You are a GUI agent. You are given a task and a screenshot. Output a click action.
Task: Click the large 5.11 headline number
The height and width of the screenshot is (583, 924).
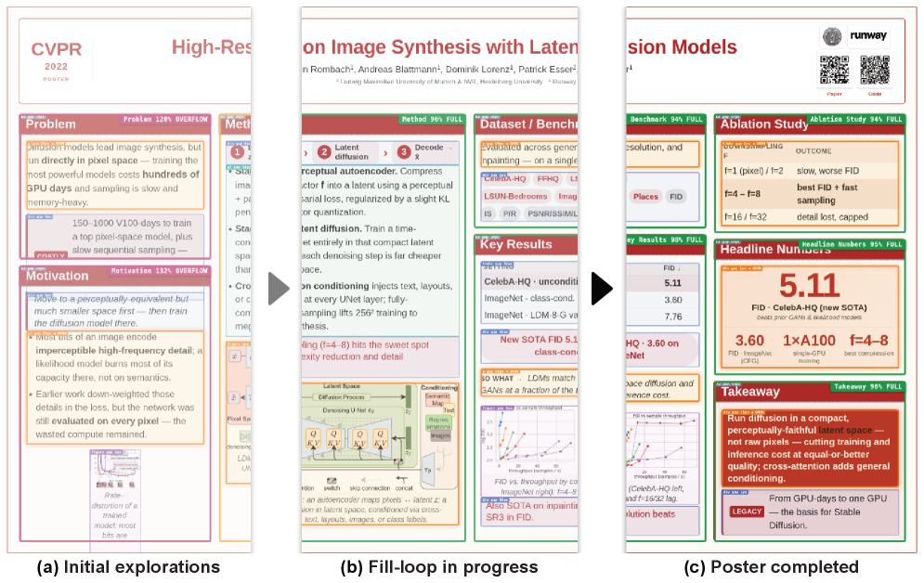coord(809,286)
